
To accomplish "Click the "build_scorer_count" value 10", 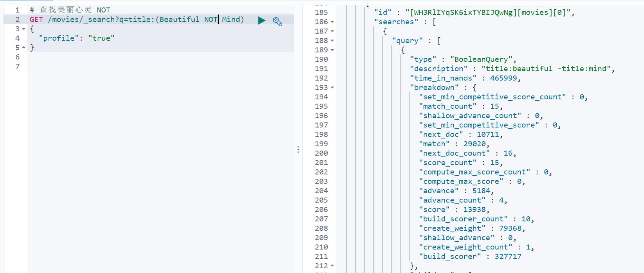I will point(526,219).
